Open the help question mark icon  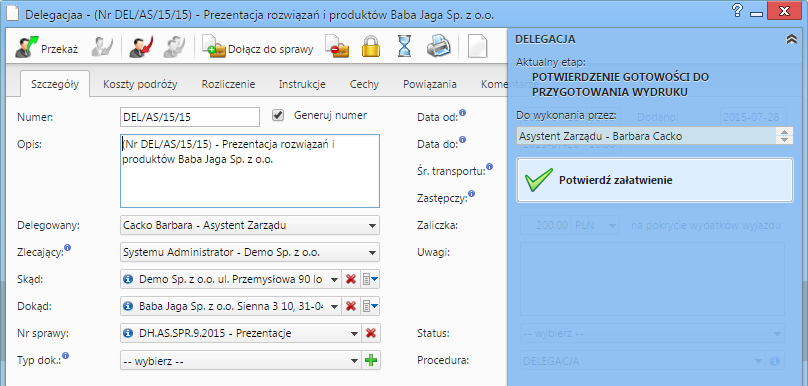click(x=737, y=11)
